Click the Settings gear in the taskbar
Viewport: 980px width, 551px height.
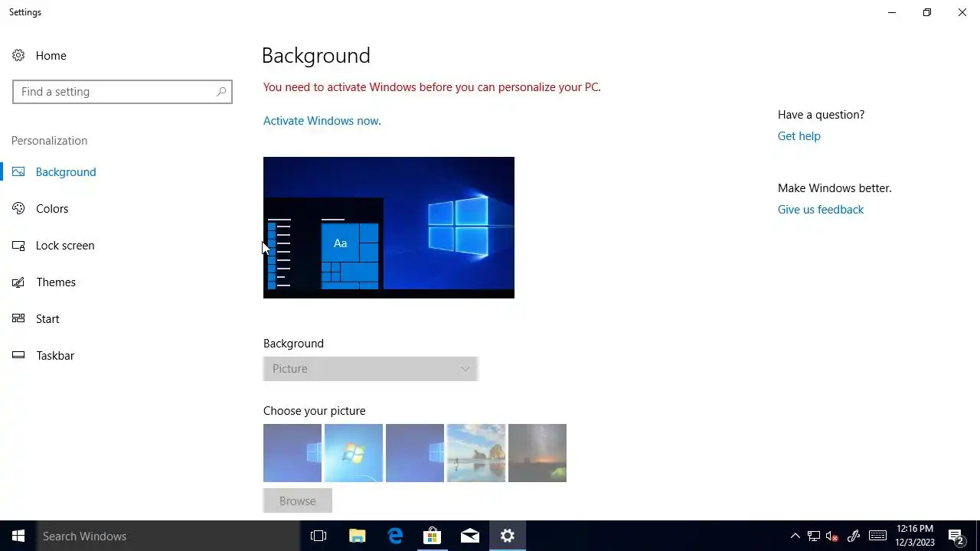(508, 536)
